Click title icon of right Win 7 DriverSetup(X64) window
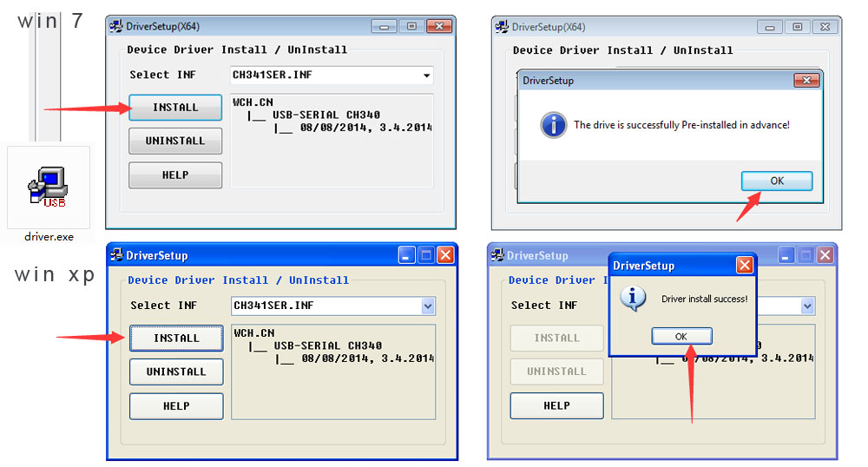Image resolution: width=868 pixels, height=467 pixels. [502, 27]
